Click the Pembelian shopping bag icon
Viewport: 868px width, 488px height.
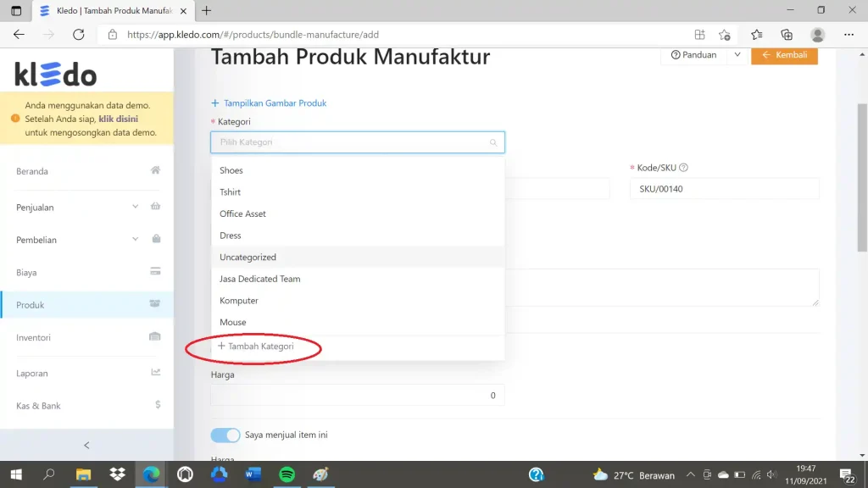click(x=156, y=239)
